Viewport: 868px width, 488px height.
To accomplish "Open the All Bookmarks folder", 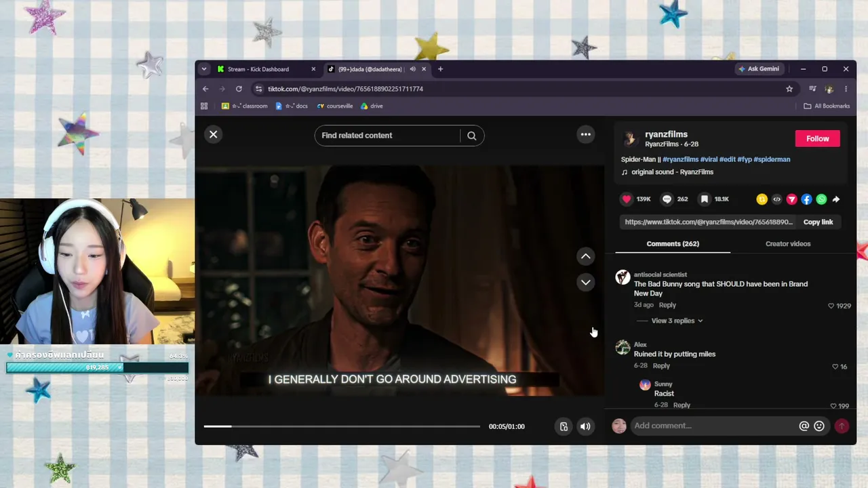I will (x=827, y=106).
